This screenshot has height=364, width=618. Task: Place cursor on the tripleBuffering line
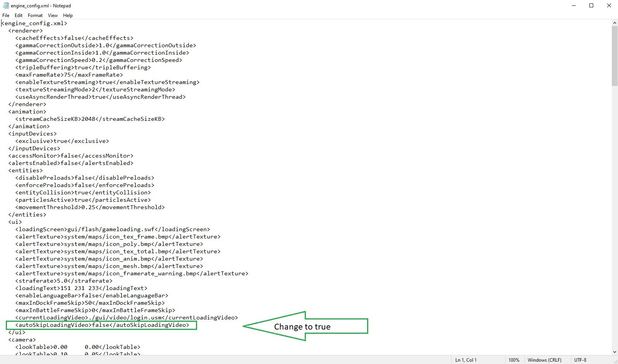tap(83, 67)
